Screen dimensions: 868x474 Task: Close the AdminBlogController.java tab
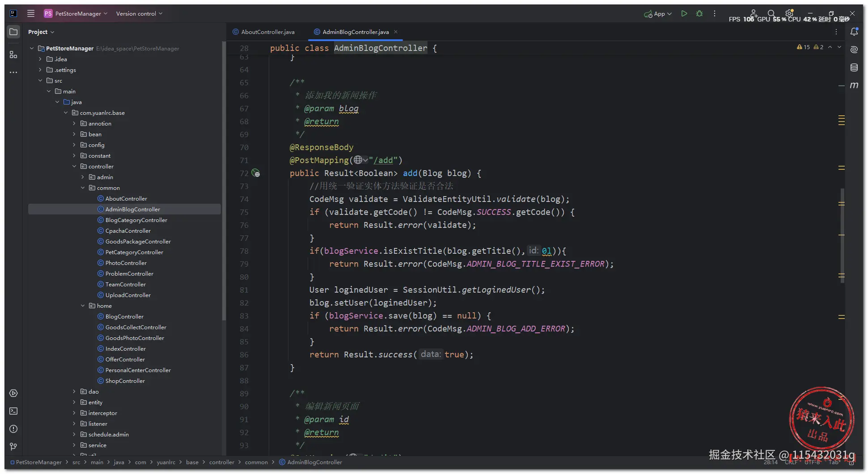point(396,32)
